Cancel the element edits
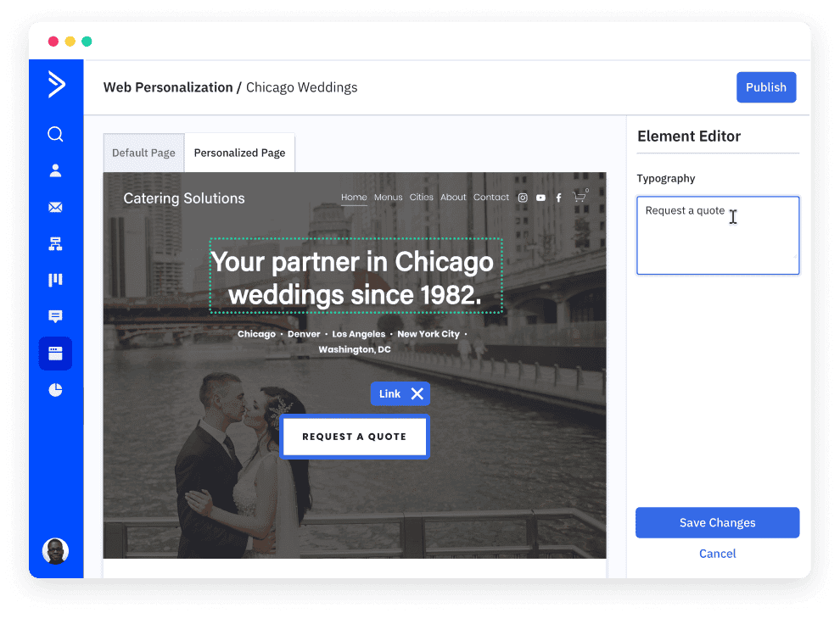Viewport: 840px width, 624px height. 717,553
